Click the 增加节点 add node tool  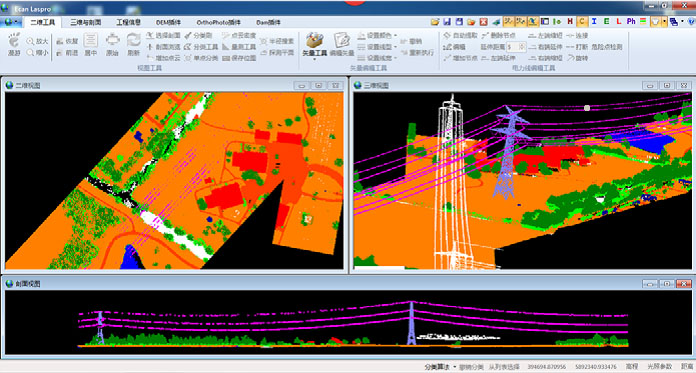460,58
